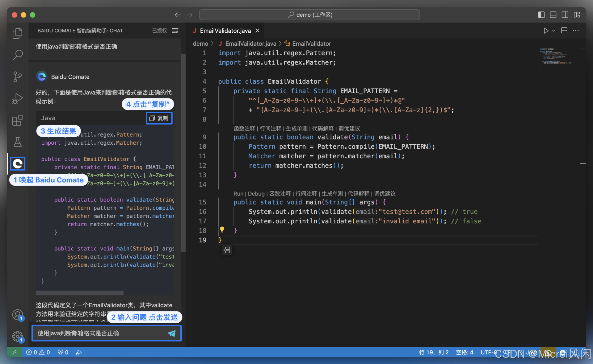Toggle the secondary side bar layout button

pyautogui.click(x=565, y=15)
